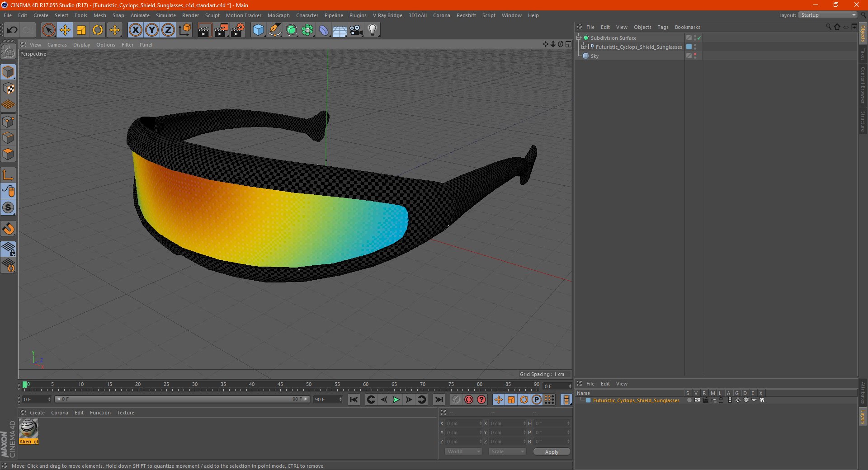Click the Undo arrow icon

12,30
